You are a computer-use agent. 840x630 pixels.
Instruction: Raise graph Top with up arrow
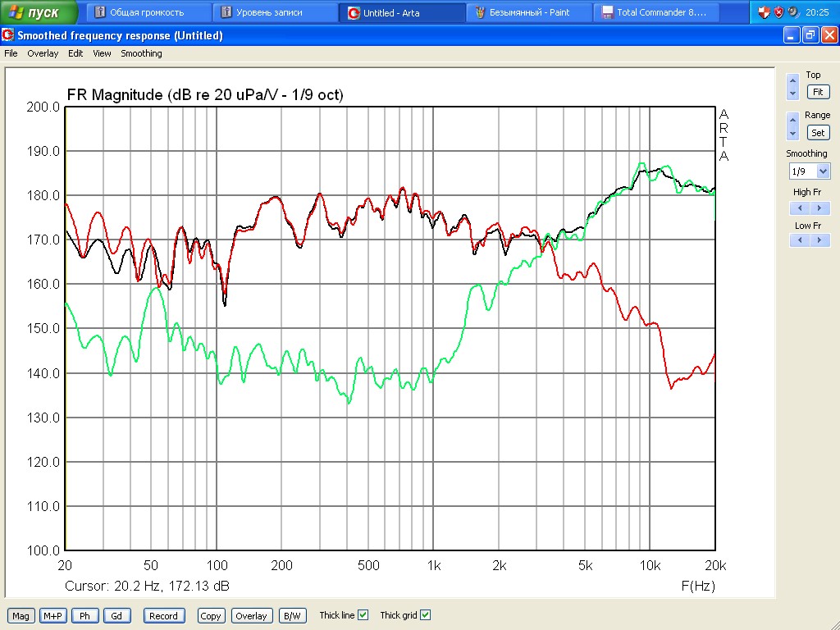click(x=793, y=80)
